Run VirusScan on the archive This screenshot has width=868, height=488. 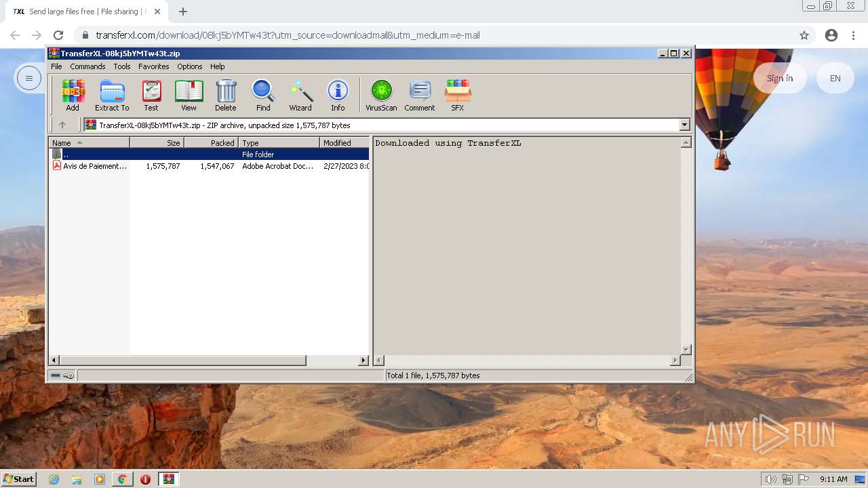pos(381,95)
